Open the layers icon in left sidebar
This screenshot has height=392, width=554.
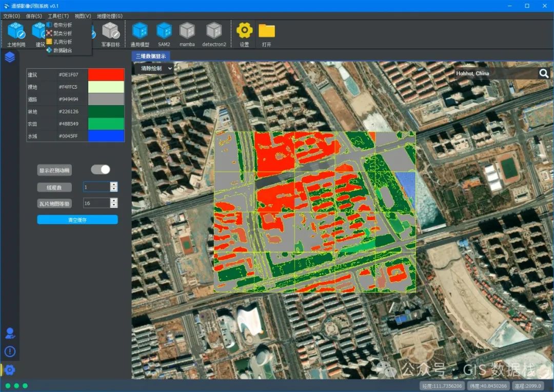tap(10, 57)
